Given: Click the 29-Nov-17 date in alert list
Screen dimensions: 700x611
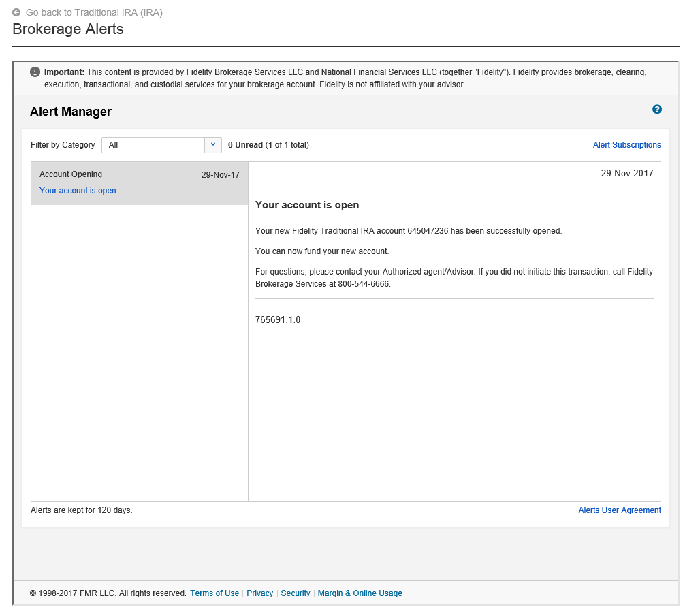Looking at the screenshot, I should pos(220,174).
